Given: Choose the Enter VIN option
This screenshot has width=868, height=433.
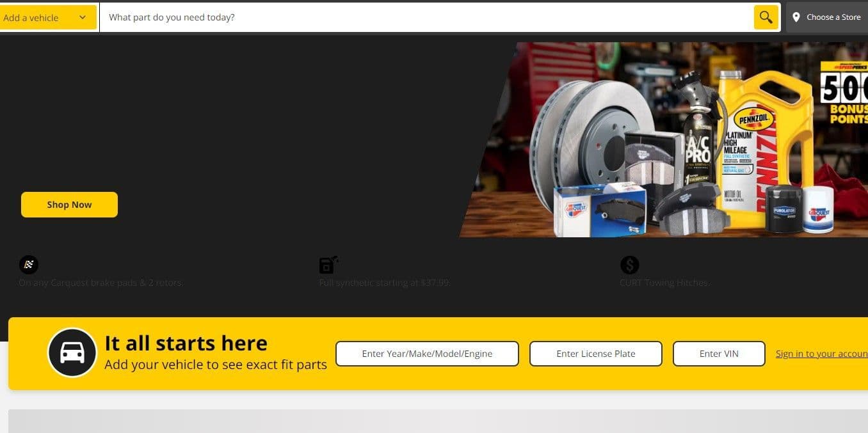Looking at the screenshot, I should pos(719,354).
